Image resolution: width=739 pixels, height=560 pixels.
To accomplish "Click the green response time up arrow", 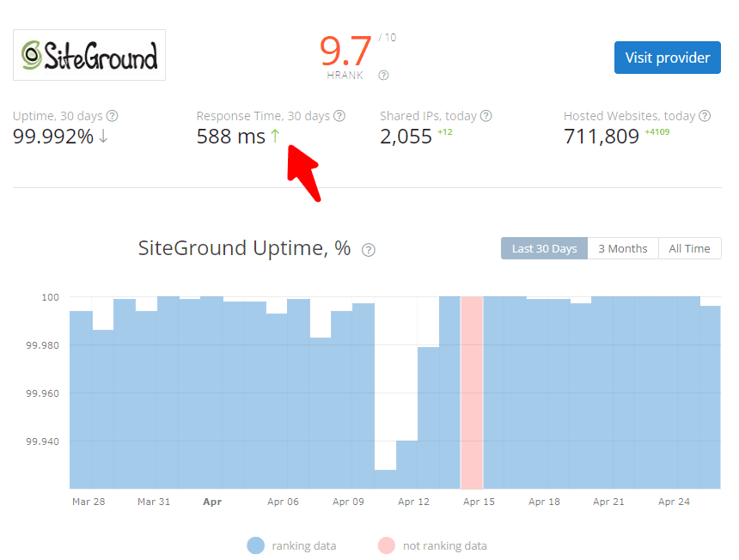I will tap(275, 136).
